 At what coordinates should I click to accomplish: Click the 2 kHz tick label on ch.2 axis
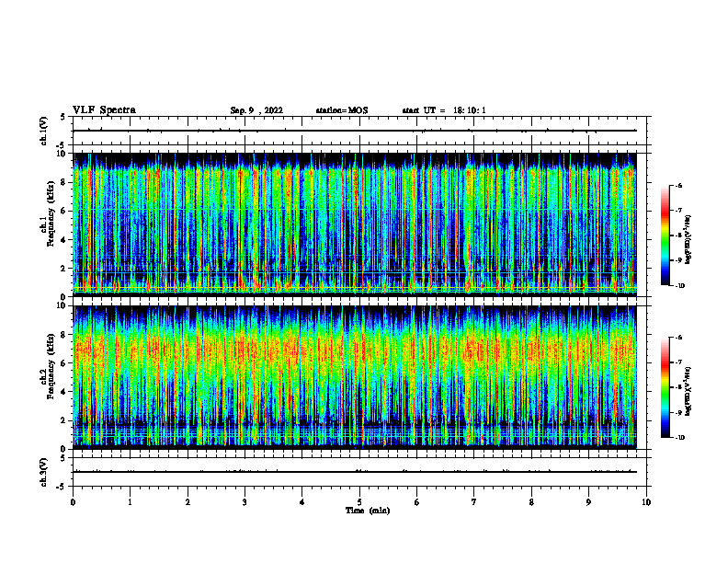click(x=63, y=420)
